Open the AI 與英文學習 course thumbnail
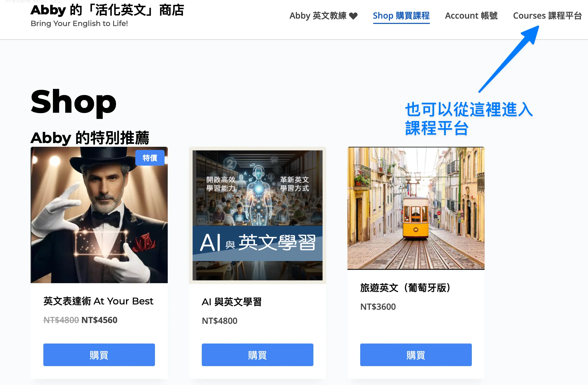Image resolution: width=588 pixels, height=385 pixels. point(257,215)
